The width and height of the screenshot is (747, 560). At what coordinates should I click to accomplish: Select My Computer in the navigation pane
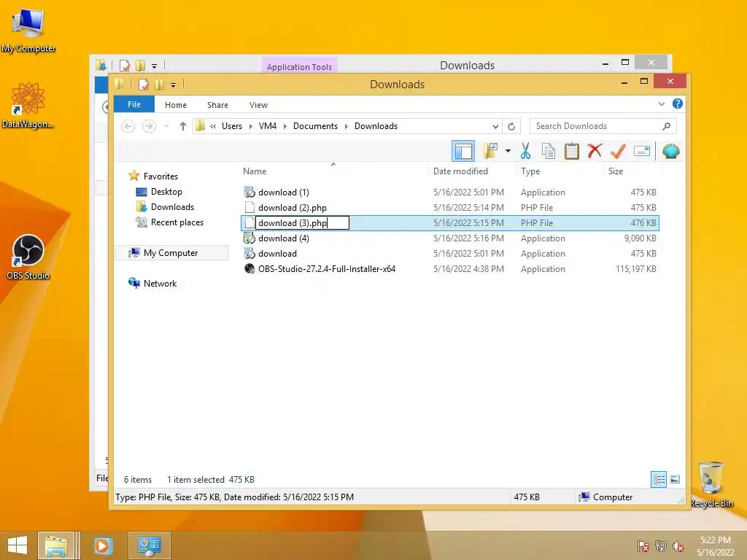coord(171,253)
